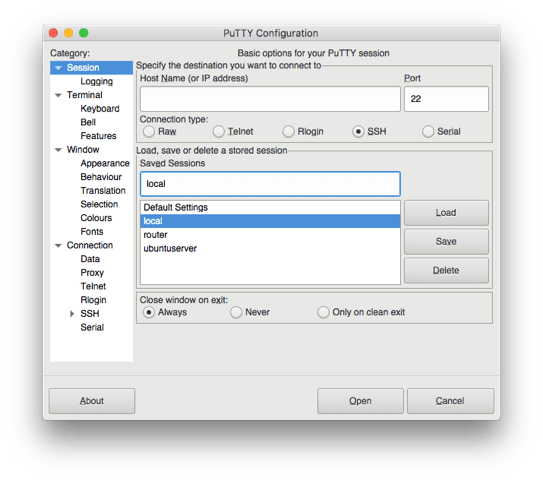The width and height of the screenshot is (543, 481).
Task: Collapse the Session category triangle
Action: (x=58, y=68)
